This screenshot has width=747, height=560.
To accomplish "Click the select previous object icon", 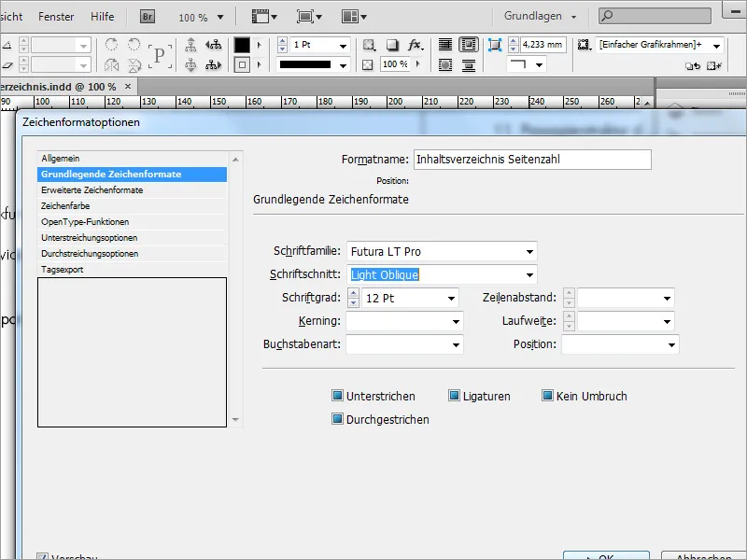I will tap(214, 45).
